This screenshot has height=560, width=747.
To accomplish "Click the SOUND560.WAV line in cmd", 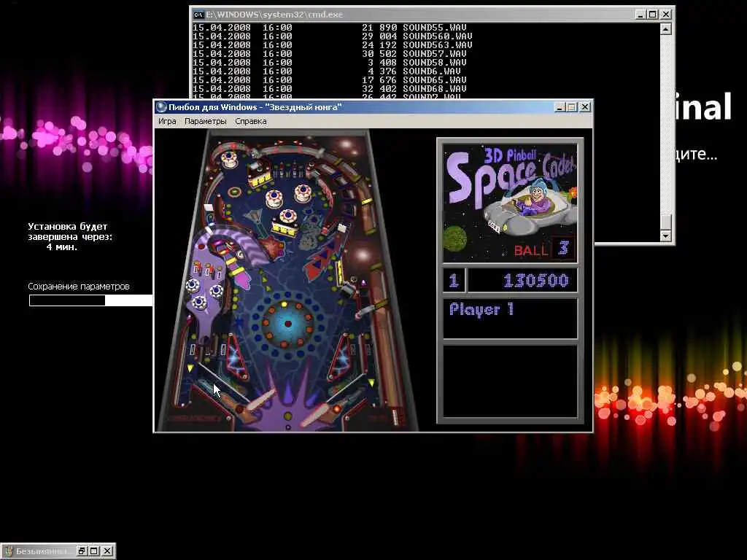I will point(332,36).
